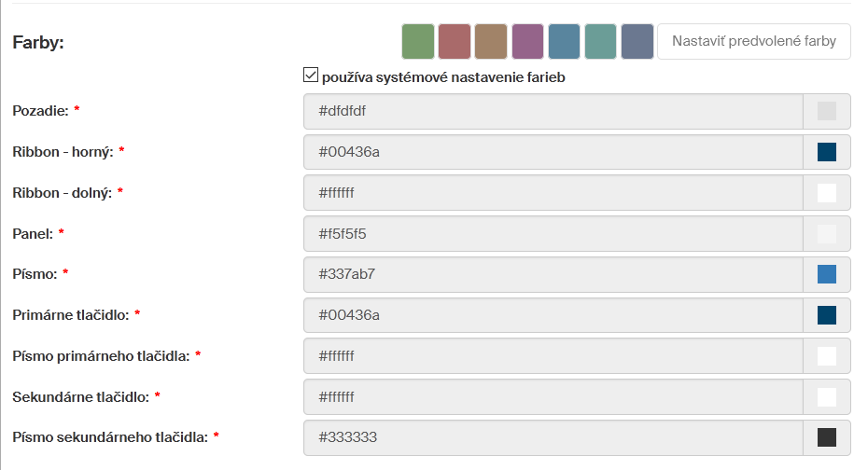Open the Písmo color picker swatch
Viewport: 868px width, 470px height.
[x=826, y=274]
